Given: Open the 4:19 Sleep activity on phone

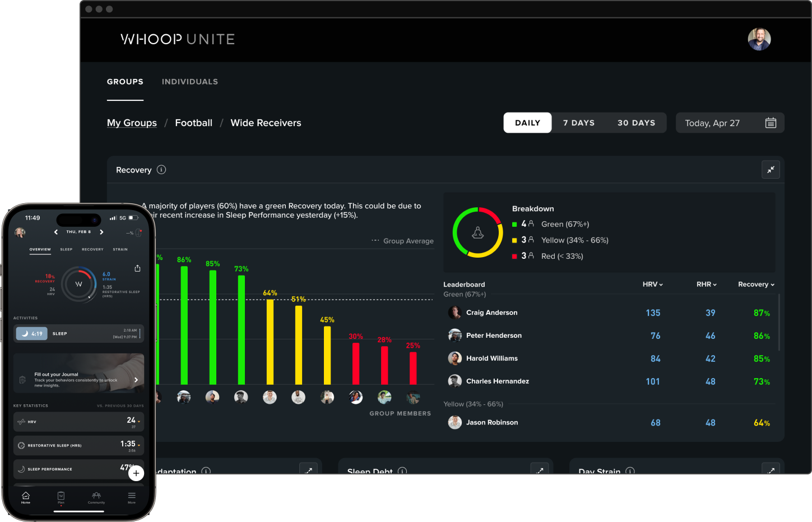Looking at the screenshot, I should tap(78, 333).
